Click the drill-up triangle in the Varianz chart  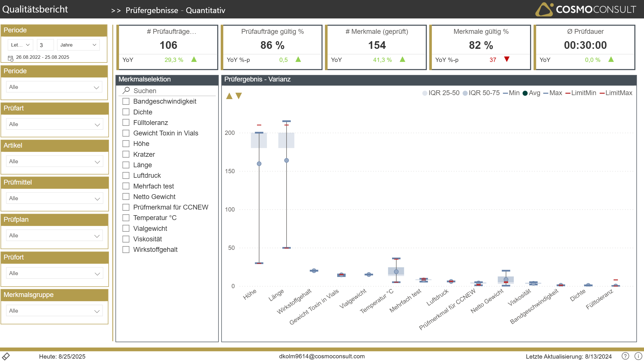(x=229, y=96)
